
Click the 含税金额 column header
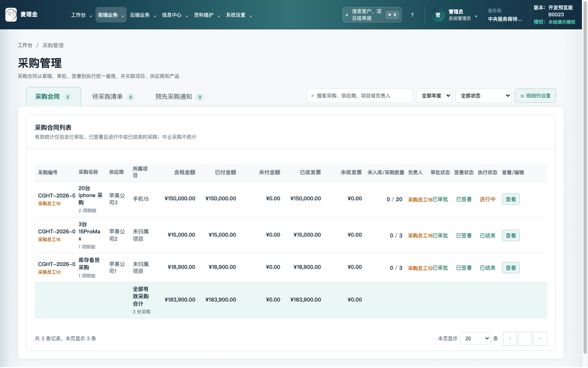pos(185,172)
